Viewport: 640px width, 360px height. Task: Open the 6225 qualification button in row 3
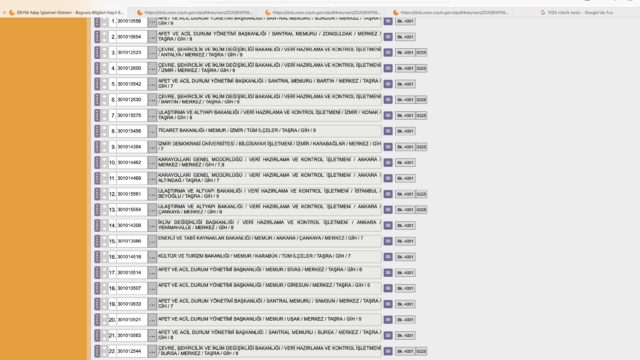click(x=421, y=53)
